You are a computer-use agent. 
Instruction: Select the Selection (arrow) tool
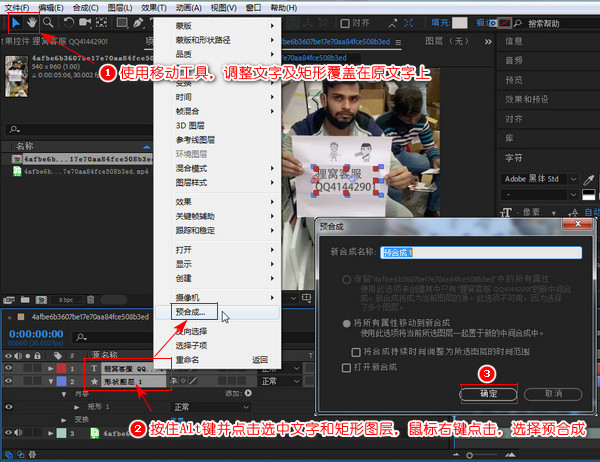coord(16,23)
